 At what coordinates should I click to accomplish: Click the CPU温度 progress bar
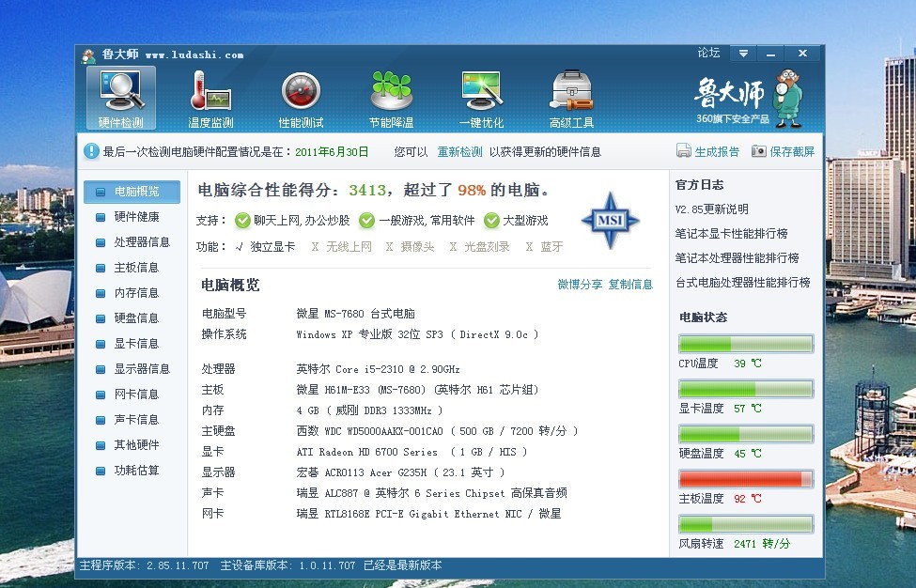point(746,344)
